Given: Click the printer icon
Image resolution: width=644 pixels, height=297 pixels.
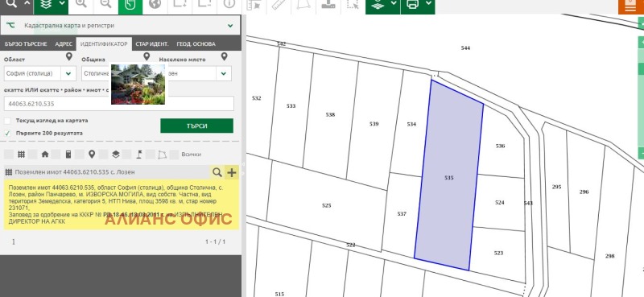Looking at the screenshot, I should pyautogui.click(x=413, y=4).
